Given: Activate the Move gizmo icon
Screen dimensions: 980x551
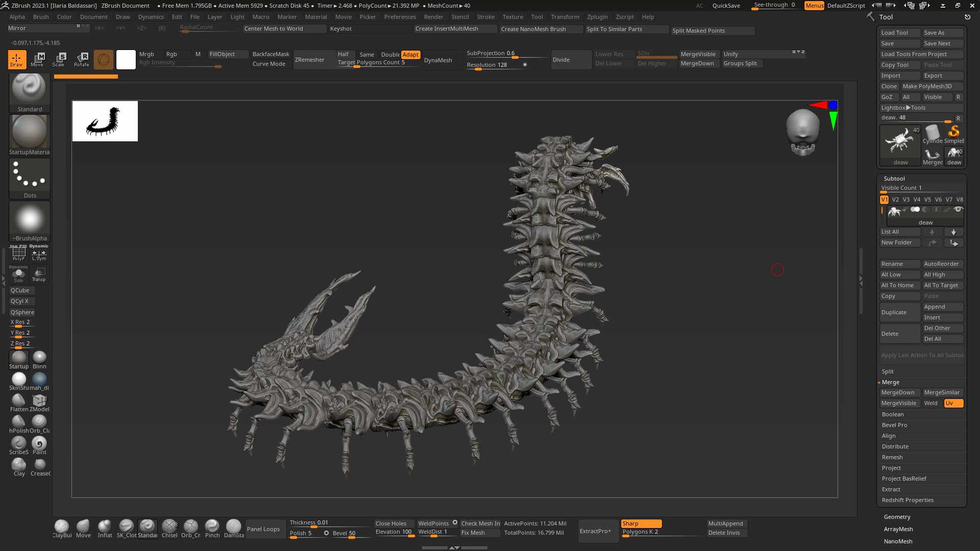Looking at the screenshot, I should pos(37,59).
